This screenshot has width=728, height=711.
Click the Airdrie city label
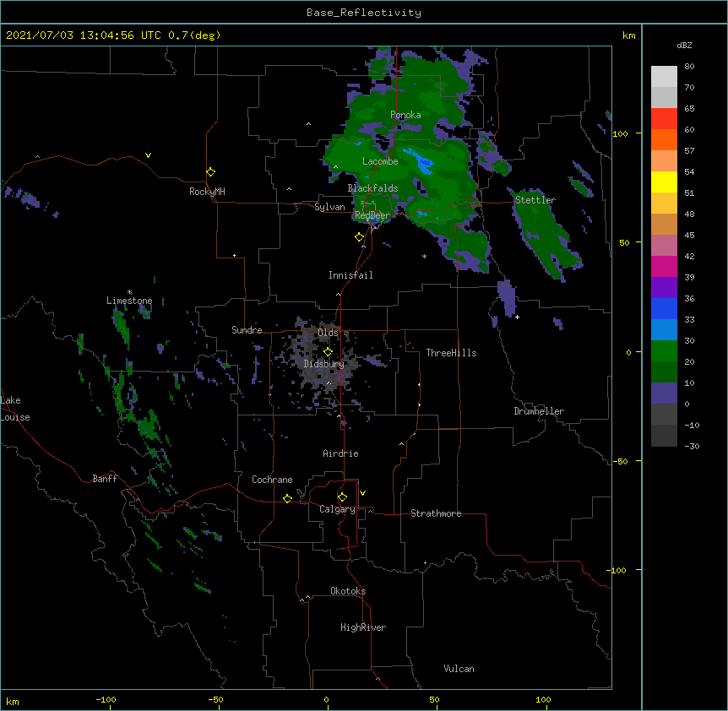tap(340, 453)
